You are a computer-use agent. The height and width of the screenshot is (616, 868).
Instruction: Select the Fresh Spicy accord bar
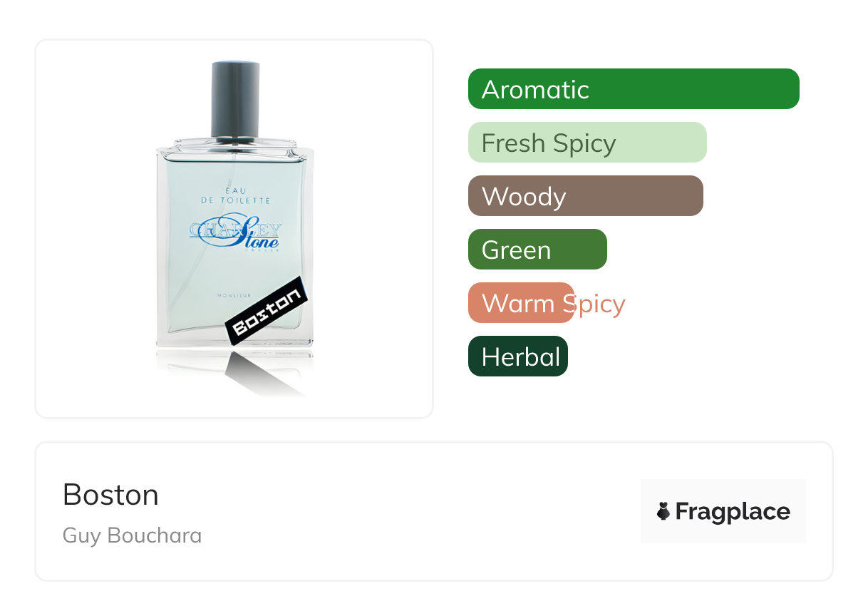click(587, 143)
